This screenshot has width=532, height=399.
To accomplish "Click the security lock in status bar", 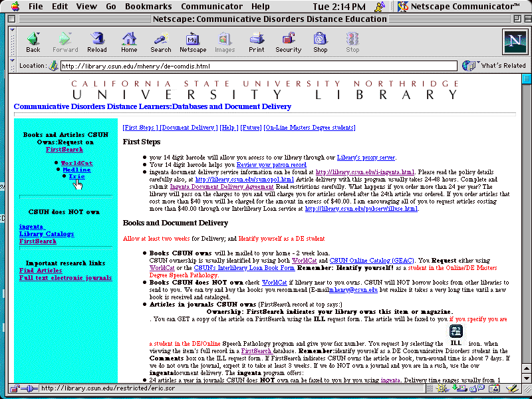I will pos(15,388).
